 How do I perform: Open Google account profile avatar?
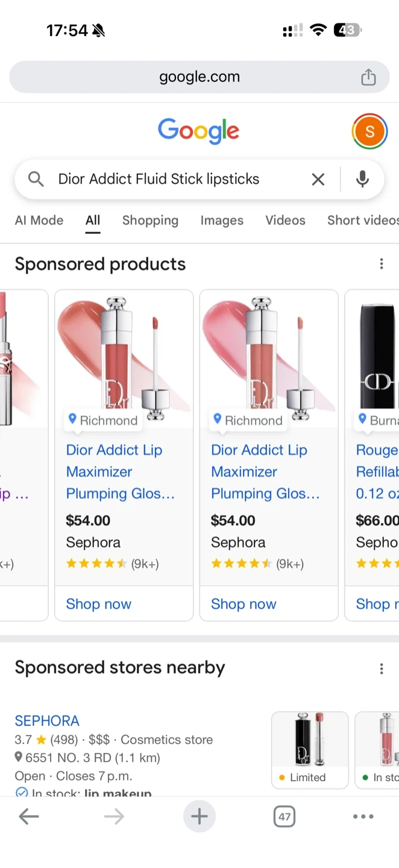pyautogui.click(x=369, y=131)
